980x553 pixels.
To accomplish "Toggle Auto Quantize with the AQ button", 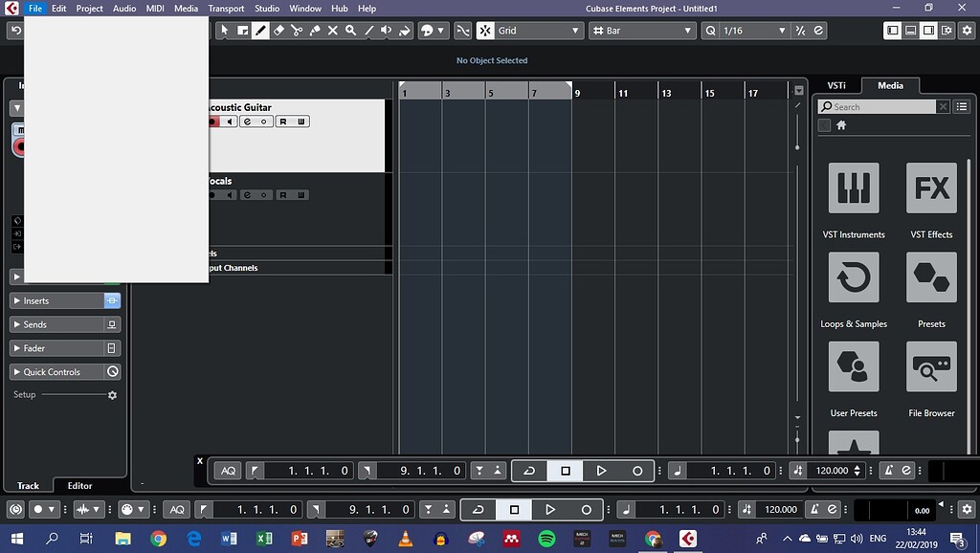I will point(227,470).
